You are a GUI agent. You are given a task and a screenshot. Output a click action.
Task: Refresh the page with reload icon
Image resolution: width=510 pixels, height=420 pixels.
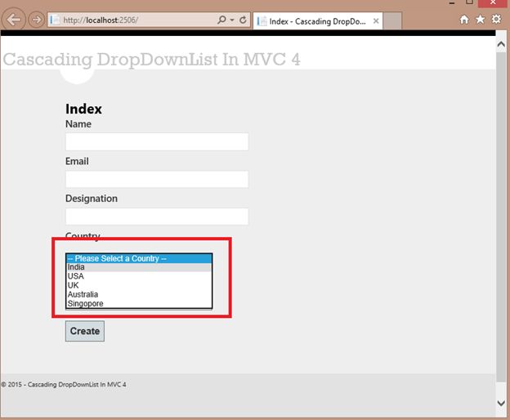[x=243, y=20]
